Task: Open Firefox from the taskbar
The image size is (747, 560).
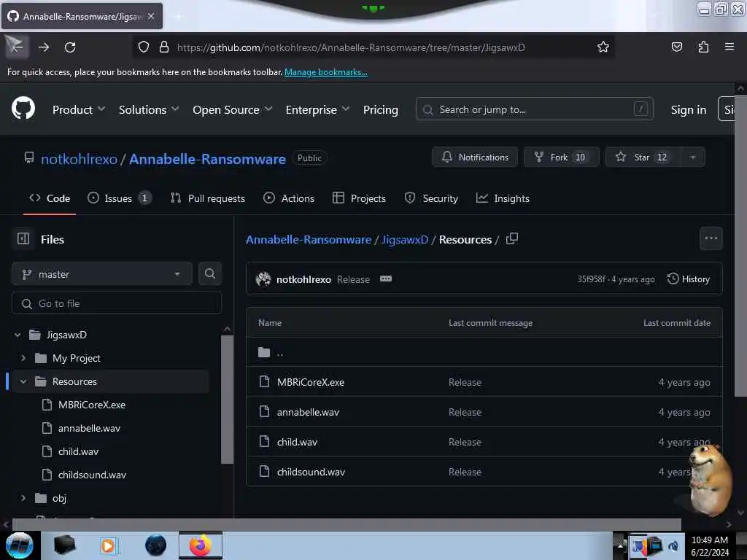Action: (x=201, y=545)
